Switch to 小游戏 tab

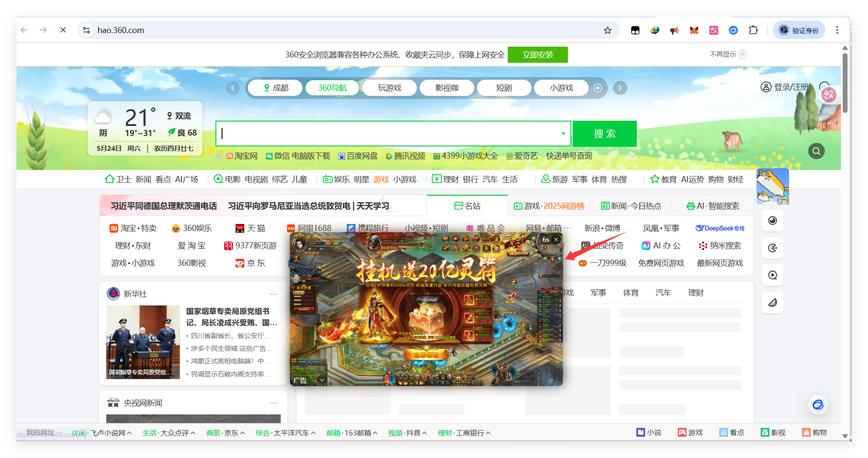(561, 88)
